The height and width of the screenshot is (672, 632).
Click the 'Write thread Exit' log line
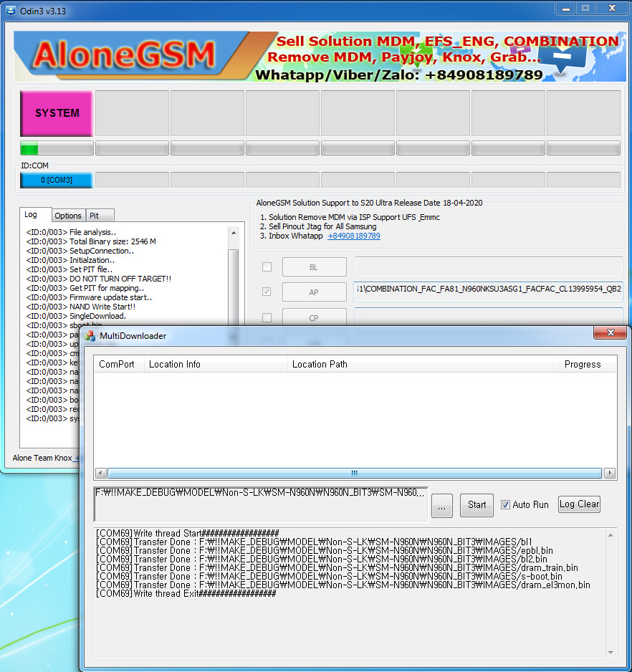[186, 594]
